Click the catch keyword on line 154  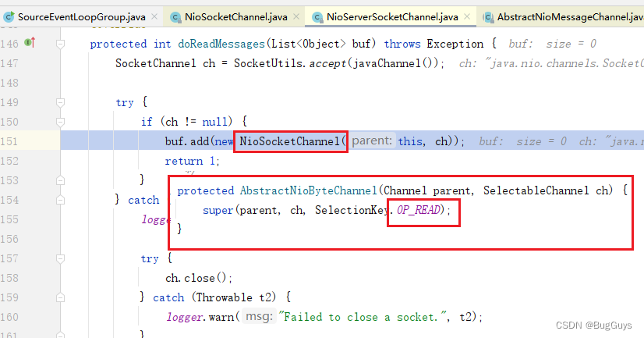[x=143, y=201]
